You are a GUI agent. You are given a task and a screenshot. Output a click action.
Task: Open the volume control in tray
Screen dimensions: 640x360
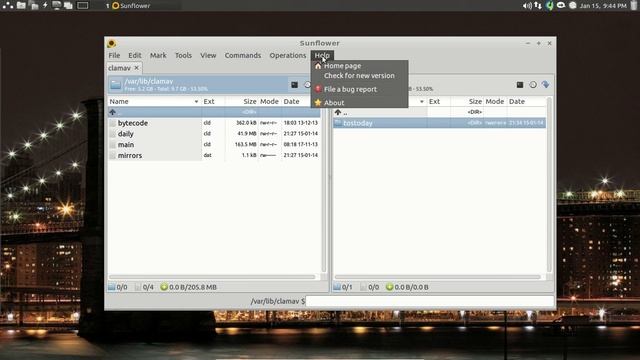coord(527,5)
